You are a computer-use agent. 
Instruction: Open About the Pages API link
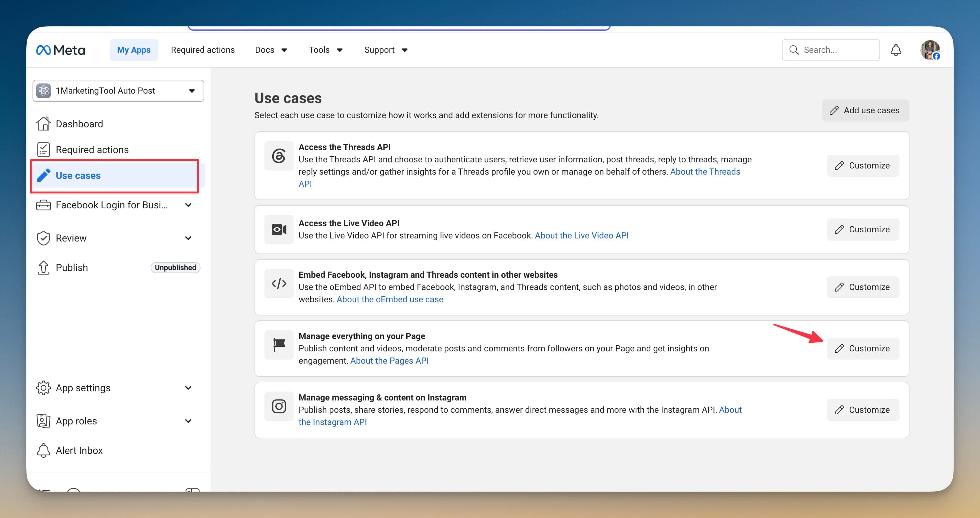(x=389, y=361)
